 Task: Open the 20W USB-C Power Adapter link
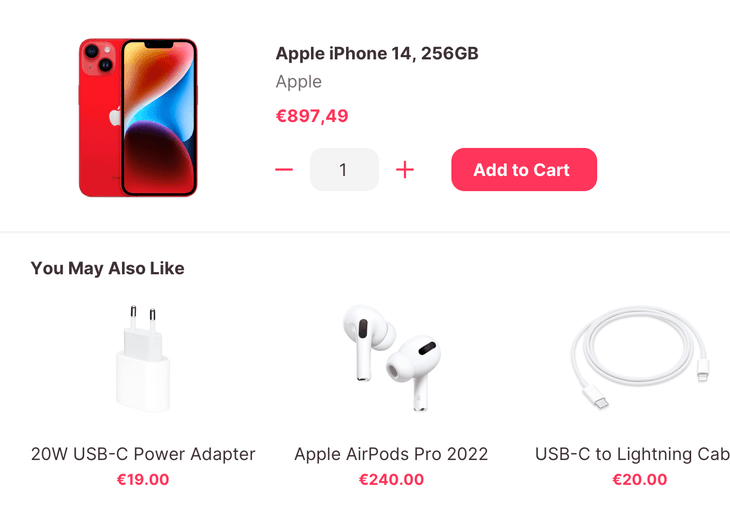(x=143, y=454)
